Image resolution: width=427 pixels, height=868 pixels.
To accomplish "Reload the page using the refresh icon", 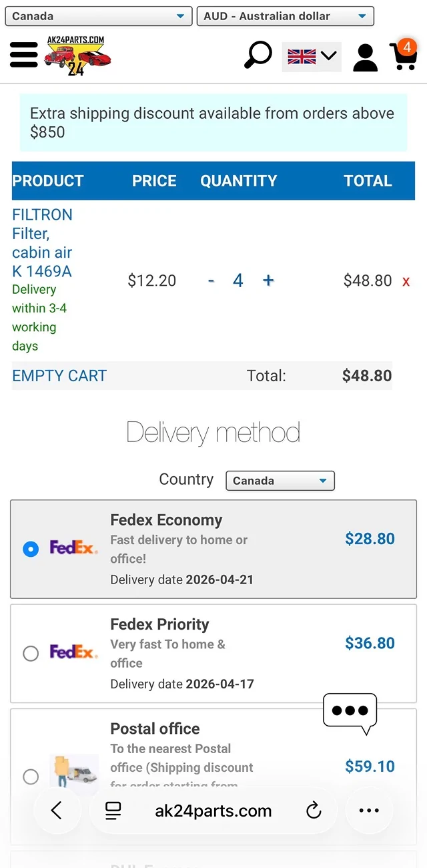I will [314, 811].
